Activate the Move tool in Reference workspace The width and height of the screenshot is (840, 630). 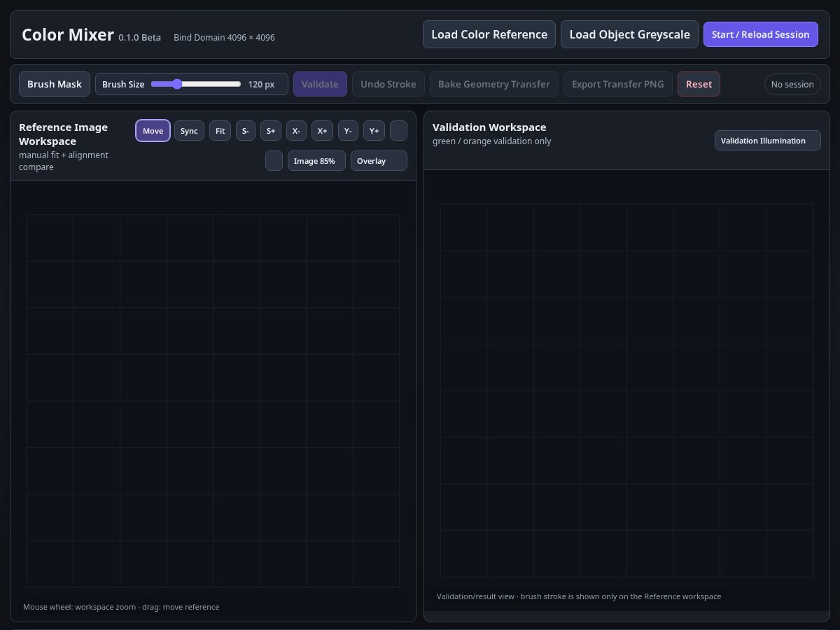pyautogui.click(x=153, y=131)
